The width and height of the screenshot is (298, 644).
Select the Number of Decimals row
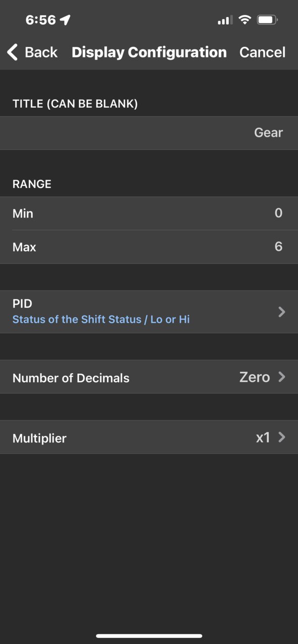tap(149, 377)
